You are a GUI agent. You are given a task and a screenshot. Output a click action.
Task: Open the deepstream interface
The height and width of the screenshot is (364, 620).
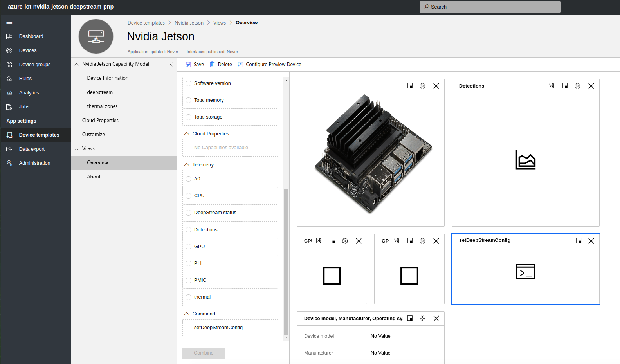pos(100,92)
